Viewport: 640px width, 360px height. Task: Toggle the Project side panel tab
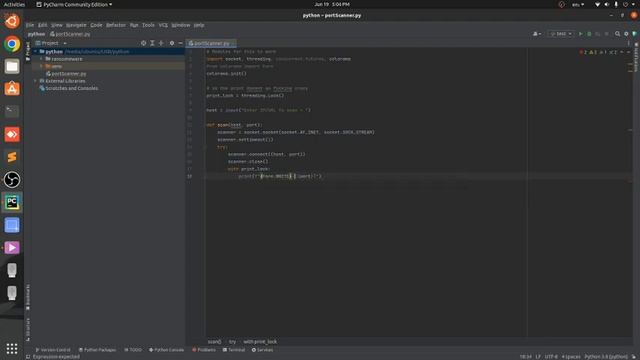pos(28,51)
